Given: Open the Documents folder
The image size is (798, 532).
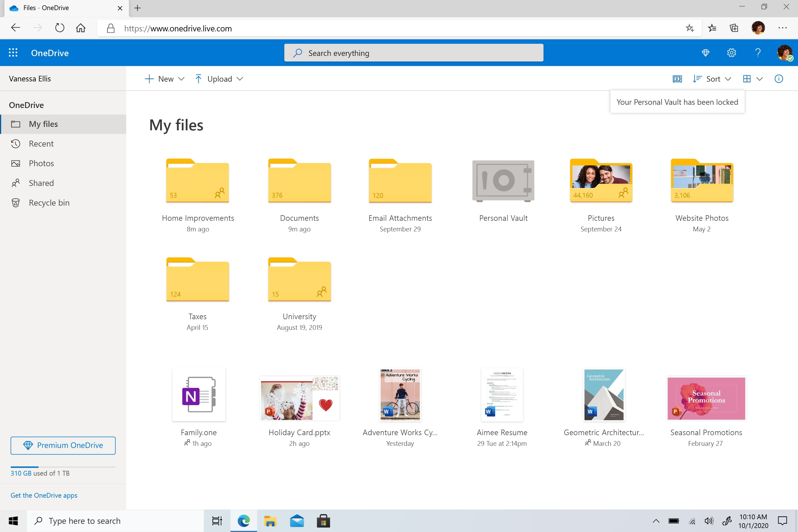Looking at the screenshot, I should pos(299,181).
